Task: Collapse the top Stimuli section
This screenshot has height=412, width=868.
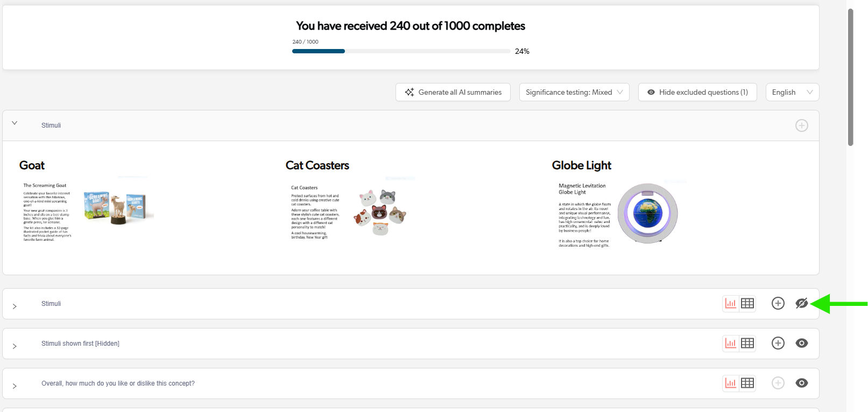Action: tap(15, 123)
